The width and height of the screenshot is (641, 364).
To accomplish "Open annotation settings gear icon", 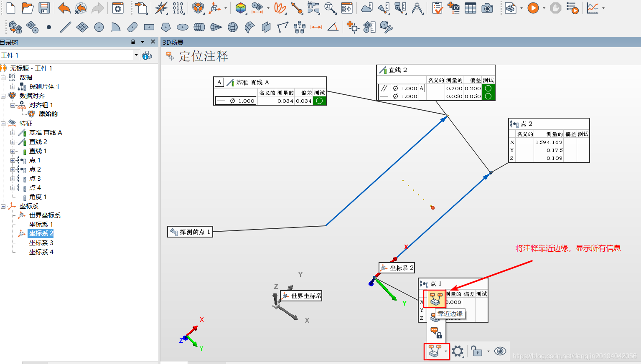I will [x=458, y=351].
